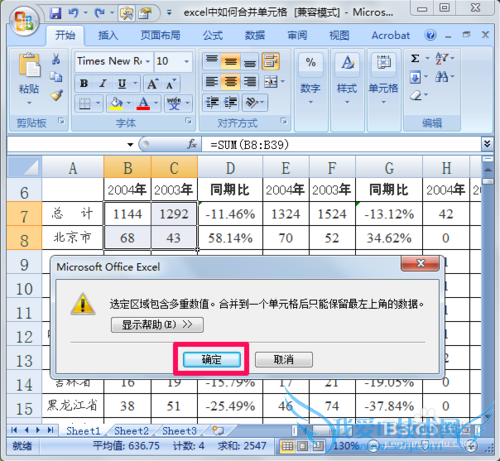Click the formula bar input

pyautogui.click(x=341, y=145)
